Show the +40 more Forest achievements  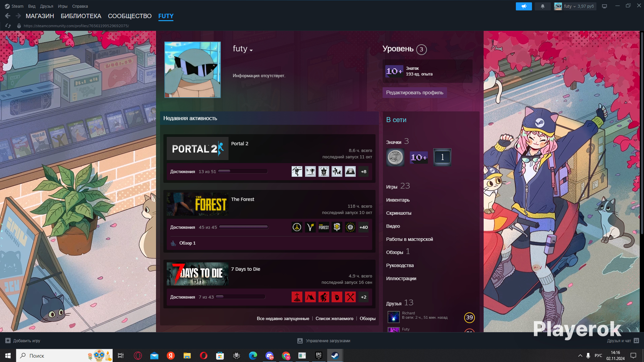coord(364,227)
